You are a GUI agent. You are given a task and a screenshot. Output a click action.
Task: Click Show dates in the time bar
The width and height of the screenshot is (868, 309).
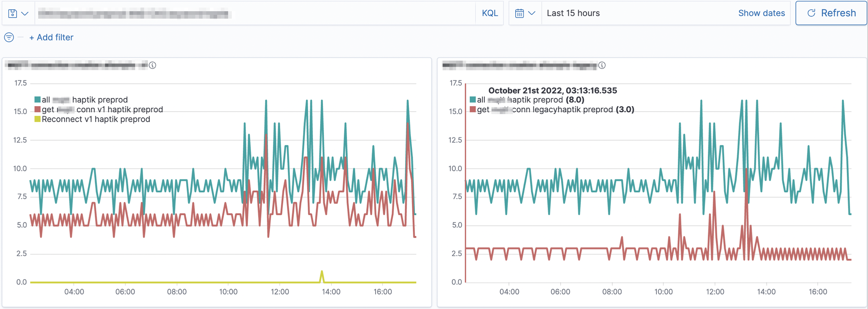pos(761,13)
